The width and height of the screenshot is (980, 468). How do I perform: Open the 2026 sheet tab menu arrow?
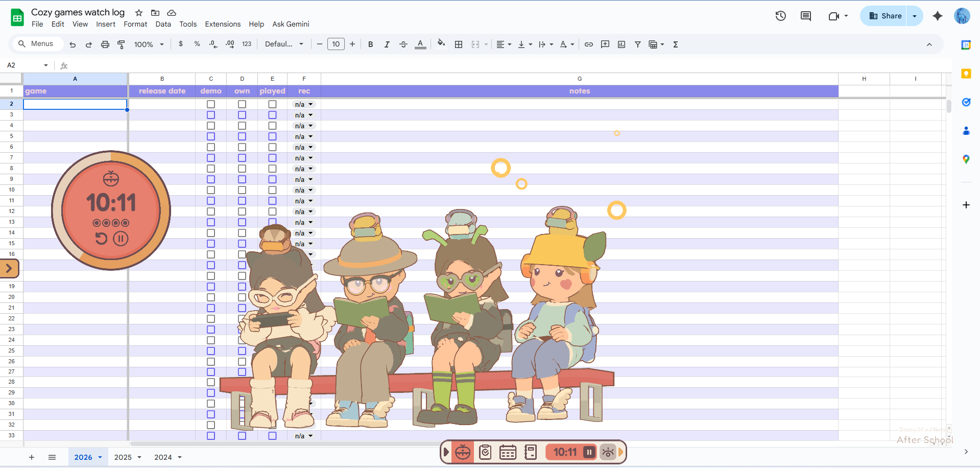click(100, 457)
